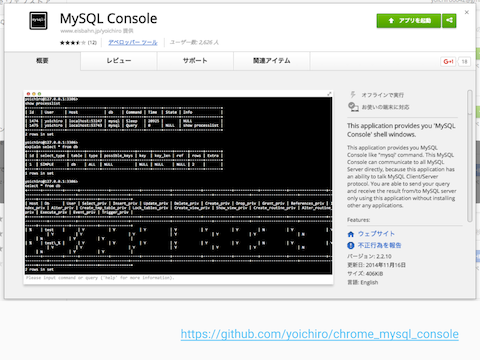Click the command input line in screenshot
This screenshot has width=480, height=360.
(x=178, y=278)
